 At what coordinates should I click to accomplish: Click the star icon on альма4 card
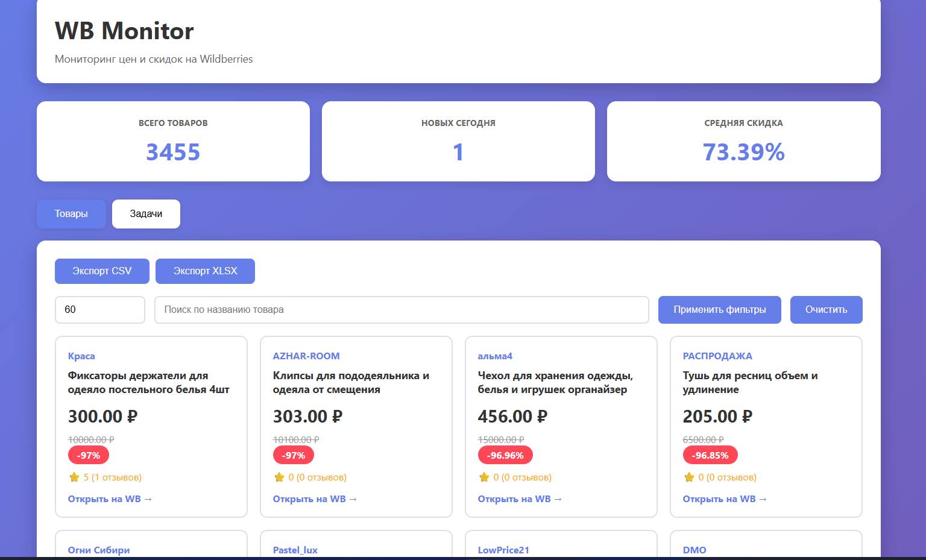coord(484,477)
